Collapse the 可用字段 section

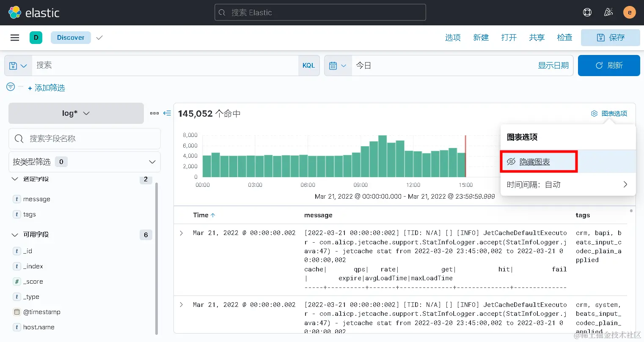15,235
